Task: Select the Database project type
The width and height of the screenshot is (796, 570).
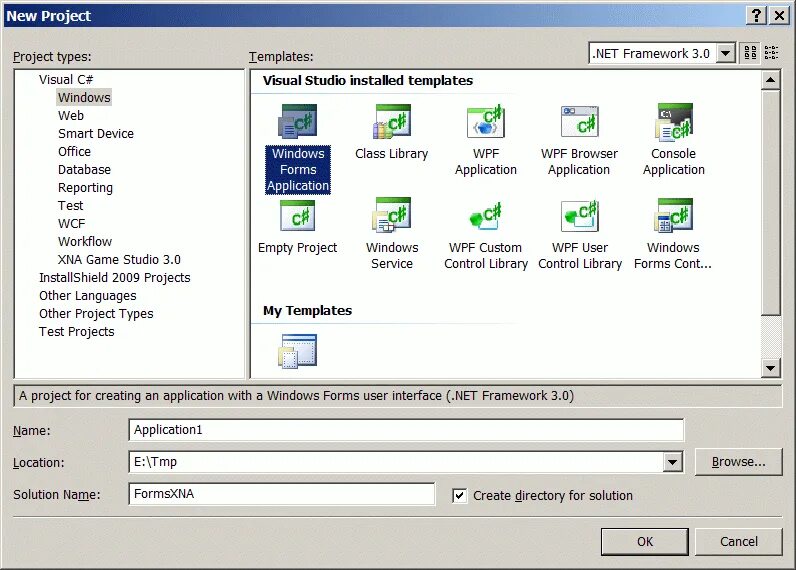Action: 84,170
